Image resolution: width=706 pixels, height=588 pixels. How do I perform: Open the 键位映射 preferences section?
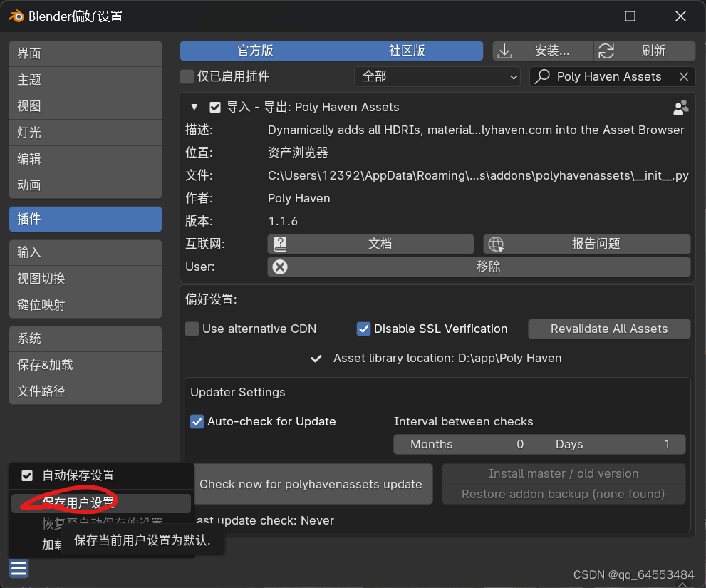pyautogui.click(x=85, y=305)
